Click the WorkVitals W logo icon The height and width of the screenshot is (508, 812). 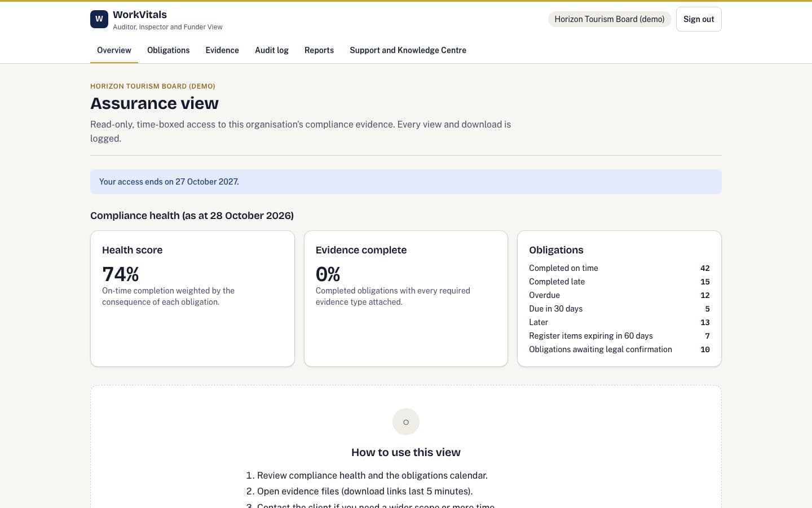click(99, 19)
